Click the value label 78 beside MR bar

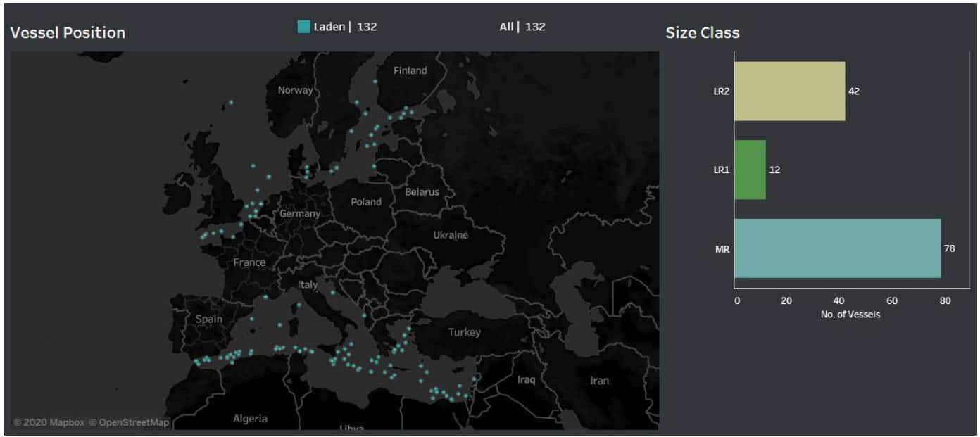(950, 248)
